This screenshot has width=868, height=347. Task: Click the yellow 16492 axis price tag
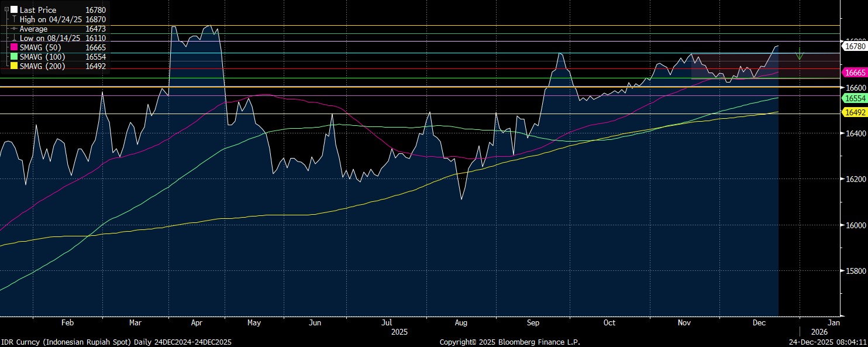(x=854, y=112)
